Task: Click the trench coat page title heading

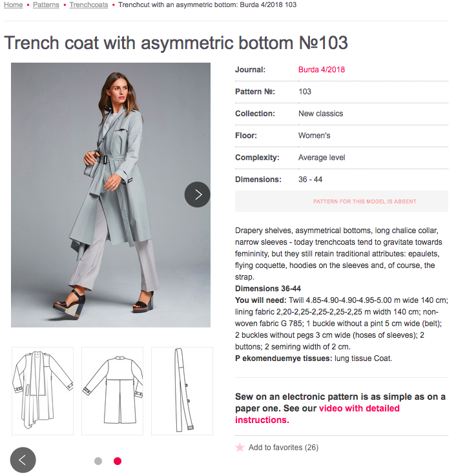Action: tap(176, 43)
